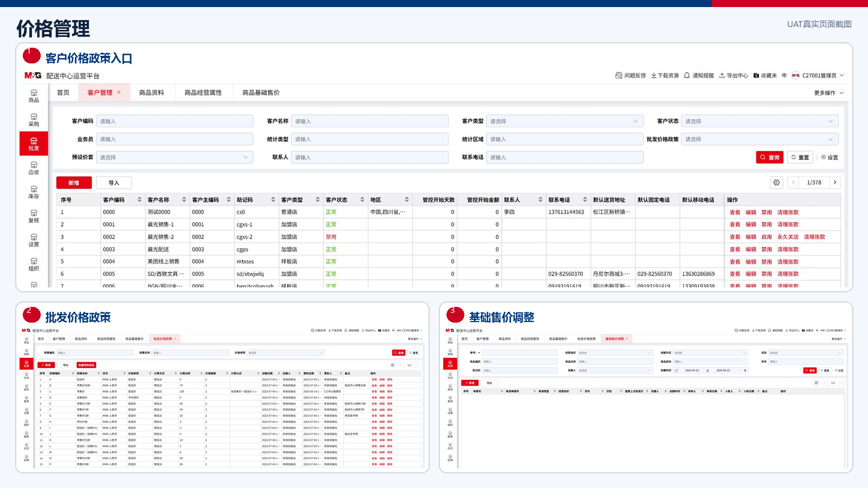Expand the 更多操作 menu
Viewport: 868px width, 488px height.
829,93
